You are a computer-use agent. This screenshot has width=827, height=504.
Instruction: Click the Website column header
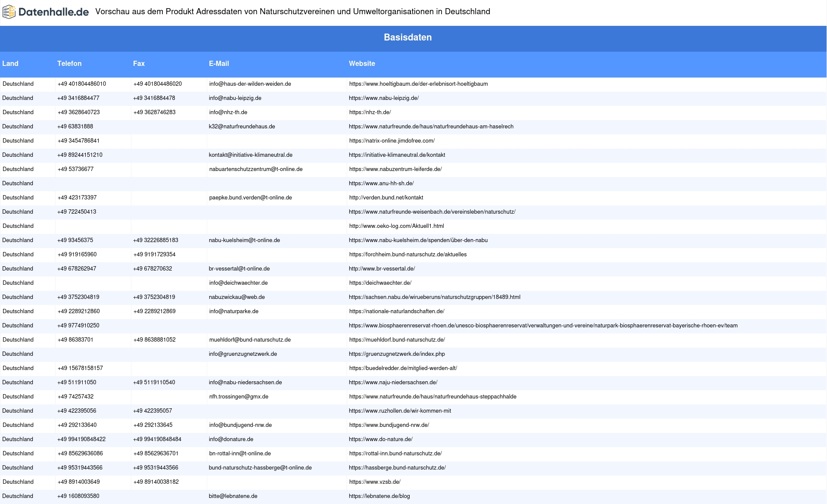[x=362, y=63]
